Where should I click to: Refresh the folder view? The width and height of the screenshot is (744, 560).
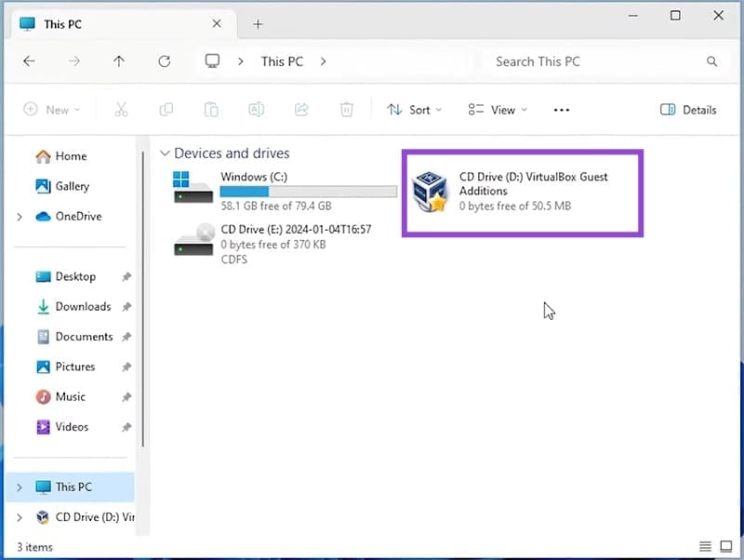(165, 61)
